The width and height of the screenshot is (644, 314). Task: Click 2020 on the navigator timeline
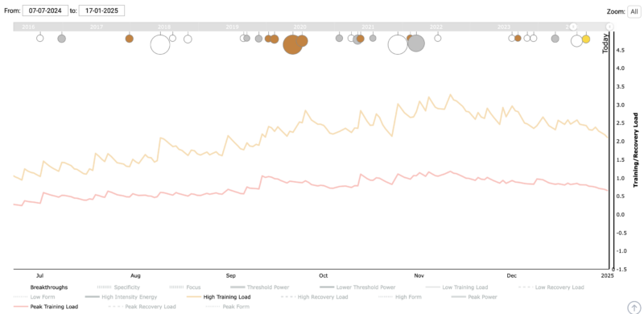click(x=300, y=27)
